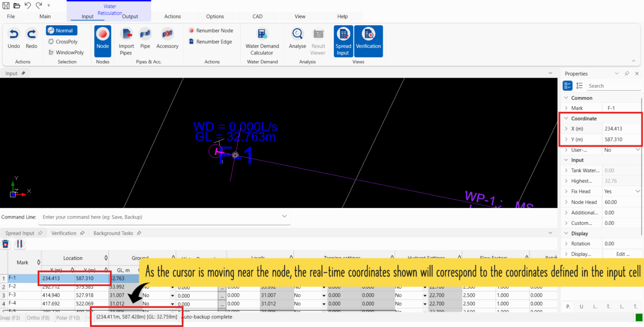Viewport: 644px width, 327px height.
Task: Switch to the Main ribbon tab
Action: pos(45,17)
